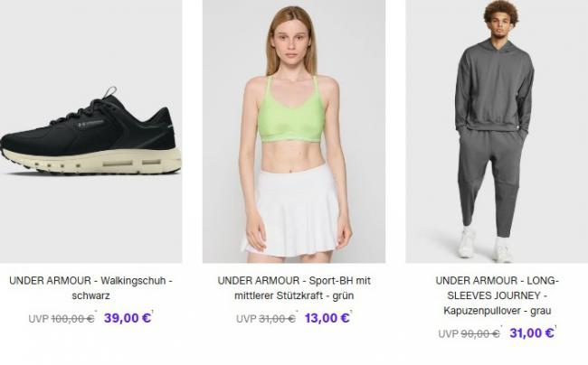Click the footnote marker after UVP 100,00 €
This screenshot has width=588, height=365.
coord(96,312)
